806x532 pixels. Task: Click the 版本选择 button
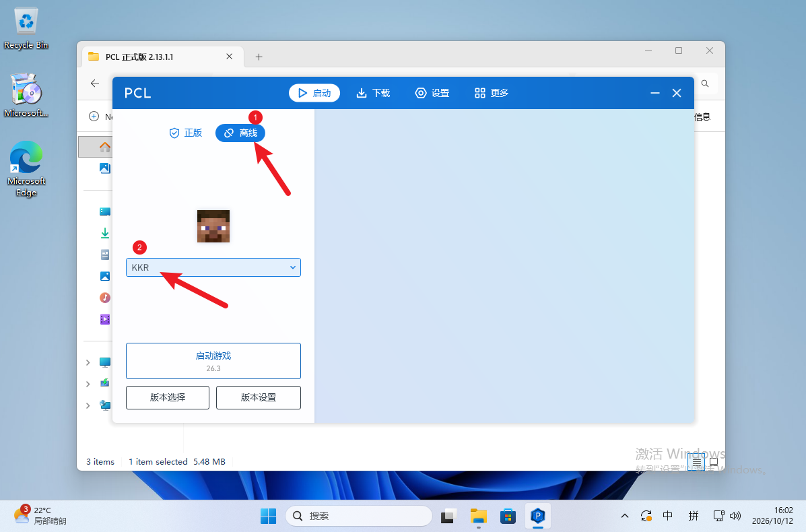pos(168,397)
